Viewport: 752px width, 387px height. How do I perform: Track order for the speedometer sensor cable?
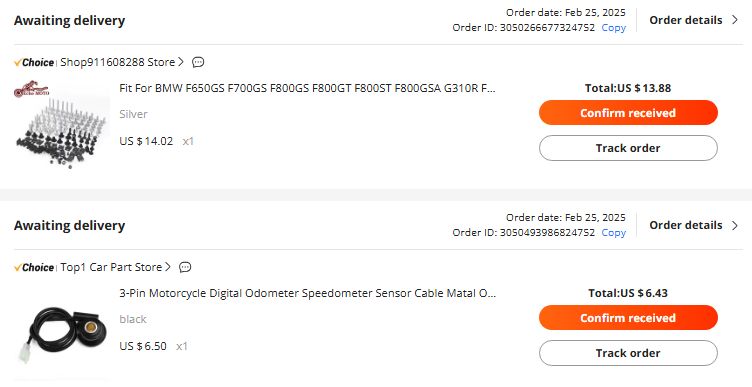pyautogui.click(x=628, y=353)
